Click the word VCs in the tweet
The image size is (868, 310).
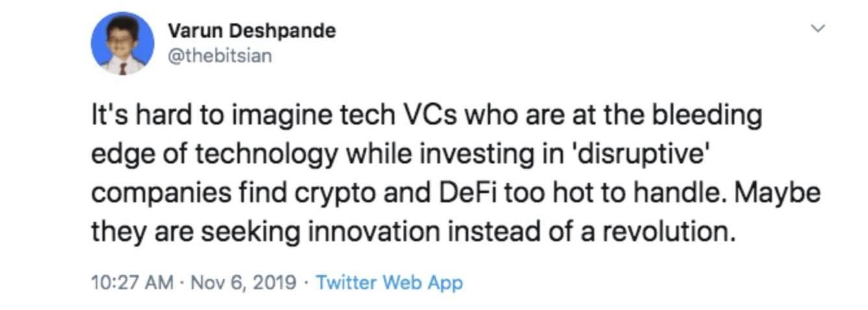[429, 117]
